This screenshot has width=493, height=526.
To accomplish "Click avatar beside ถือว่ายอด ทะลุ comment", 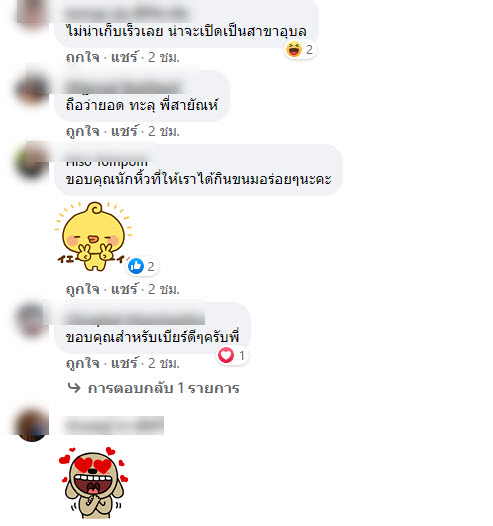I will tap(31, 88).
